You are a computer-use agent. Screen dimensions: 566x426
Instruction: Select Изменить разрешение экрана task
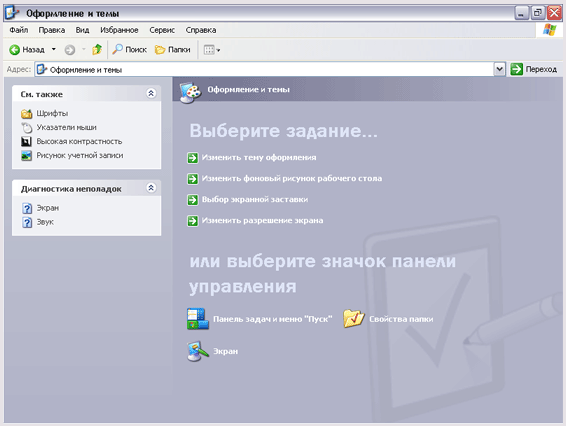(x=262, y=220)
